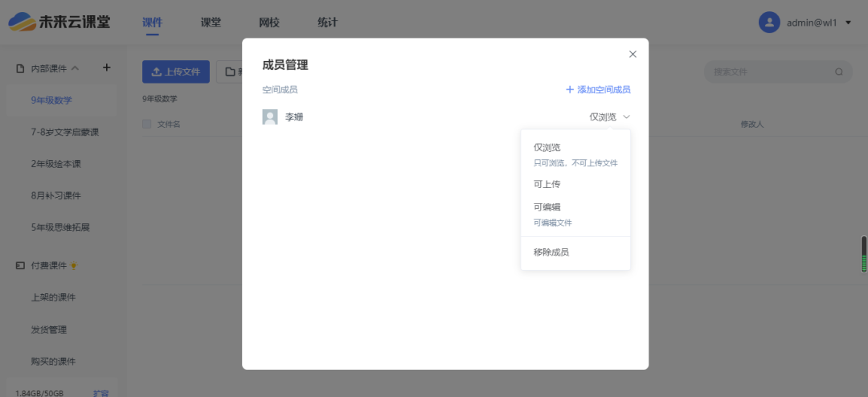The height and width of the screenshot is (397, 868).
Task: Open the 统计 tab
Action: click(327, 23)
